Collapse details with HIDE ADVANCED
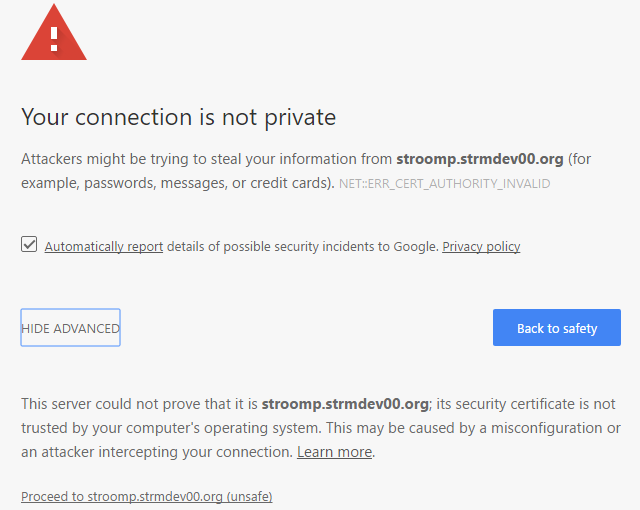 [71, 328]
